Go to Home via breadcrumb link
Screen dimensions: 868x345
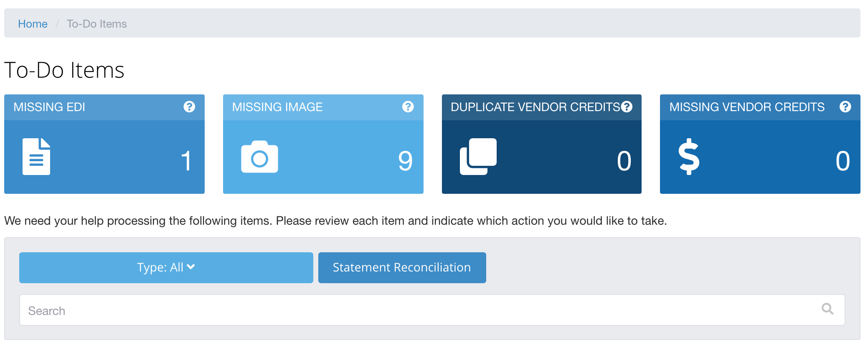pyautogui.click(x=33, y=24)
